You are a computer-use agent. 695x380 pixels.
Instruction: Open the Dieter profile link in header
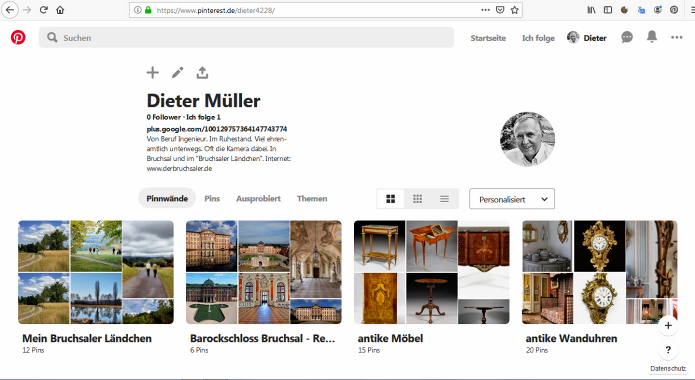586,38
